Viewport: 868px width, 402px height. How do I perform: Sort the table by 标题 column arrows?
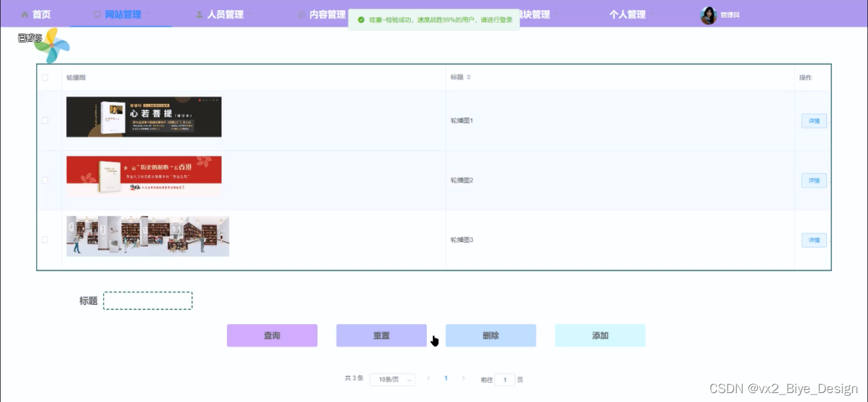pos(469,77)
